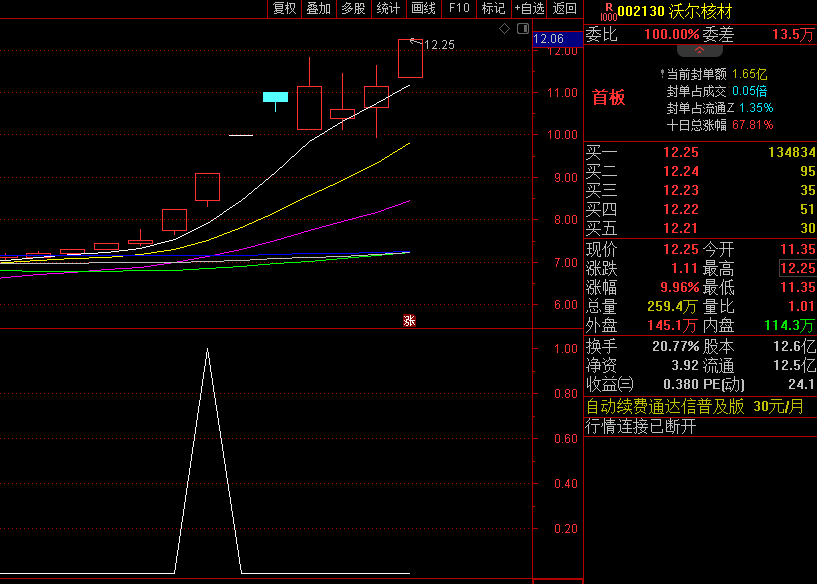Image resolution: width=817 pixels, height=584 pixels.
Task: Click the 当前封单额 1.65亿 line
Action: [713, 74]
